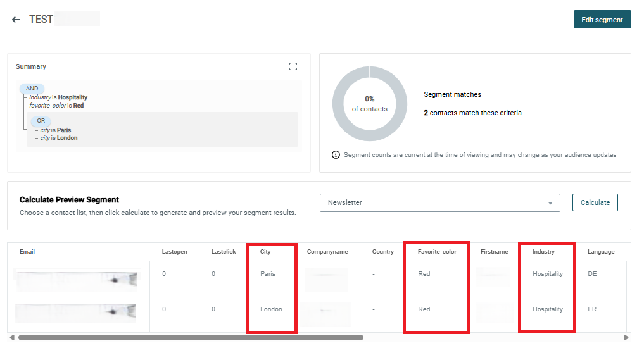Click the Paris city cell
This screenshot has width=644, height=353.
[268, 274]
